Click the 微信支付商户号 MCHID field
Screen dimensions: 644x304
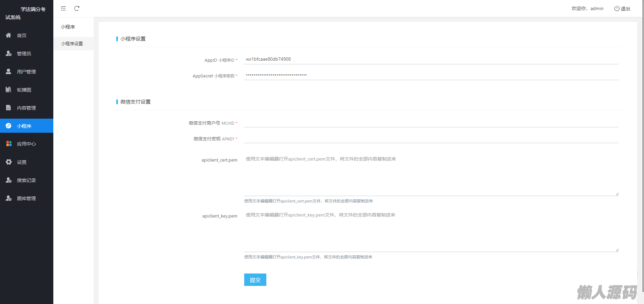coord(431,122)
